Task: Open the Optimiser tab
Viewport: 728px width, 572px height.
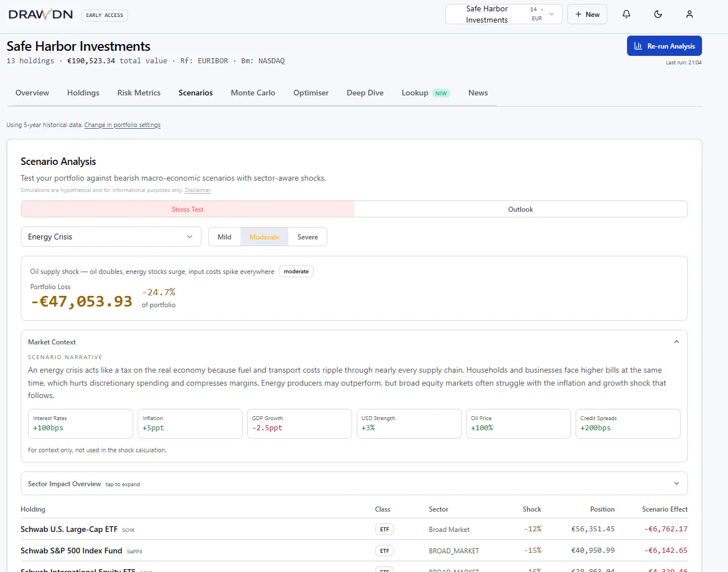Action: pyautogui.click(x=311, y=93)
